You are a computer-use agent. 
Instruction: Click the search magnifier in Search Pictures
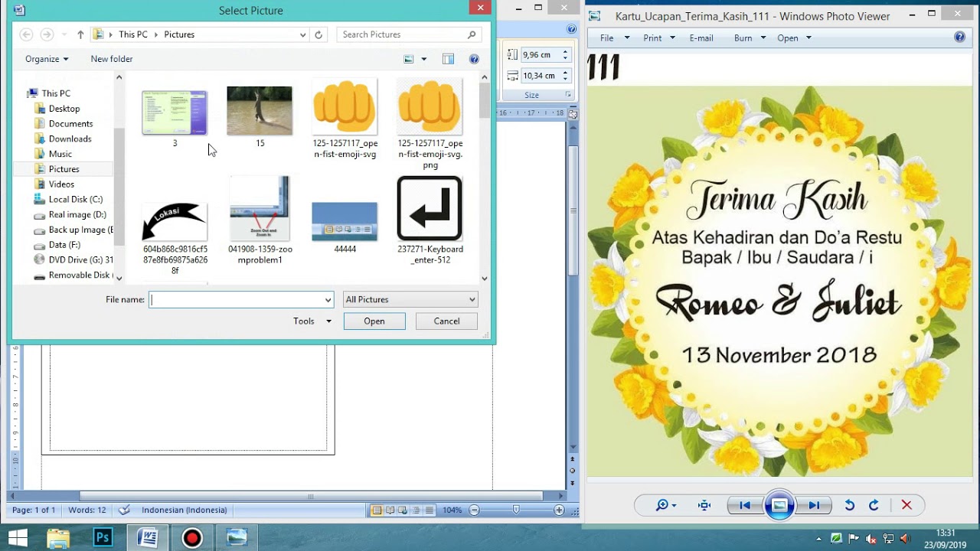point(472,34)
